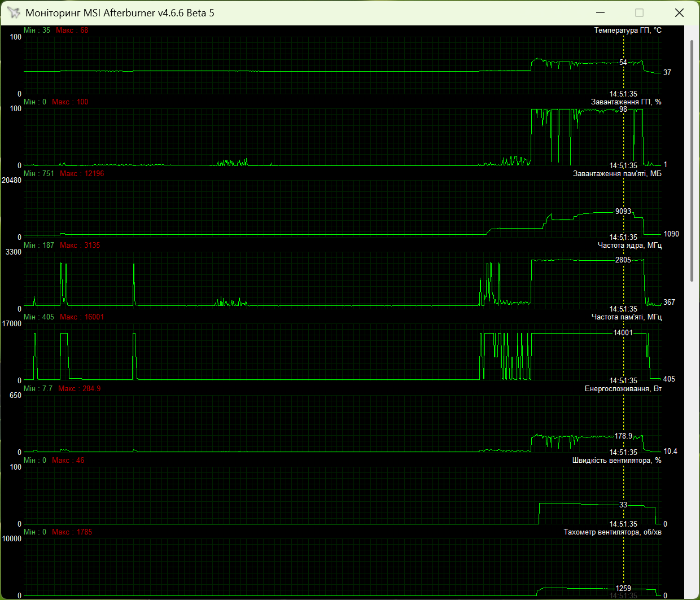Screen dimensions: 700x600
Task: Click the vertical scrollbar thumb
Action: (692, 161)
